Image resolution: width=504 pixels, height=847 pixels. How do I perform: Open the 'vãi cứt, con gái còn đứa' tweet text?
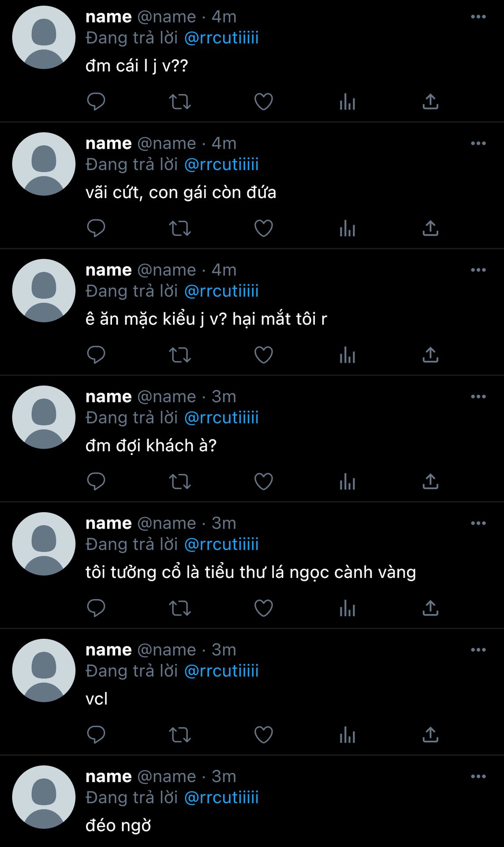click(x=181, y=193)
